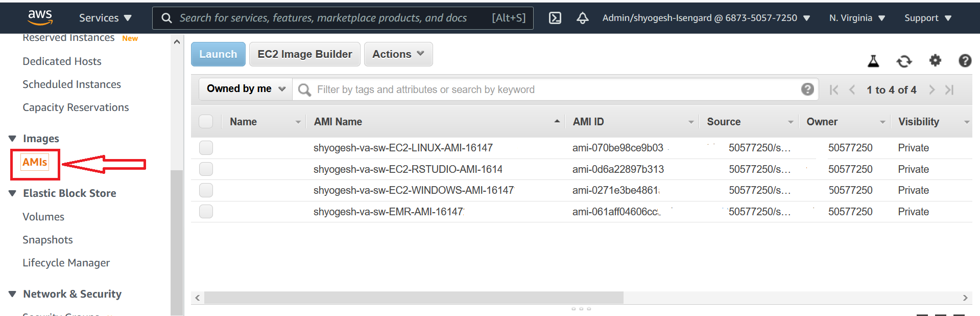980x316 pixels.
Task: Open the Support menu
Action: [x=927, y=18]
